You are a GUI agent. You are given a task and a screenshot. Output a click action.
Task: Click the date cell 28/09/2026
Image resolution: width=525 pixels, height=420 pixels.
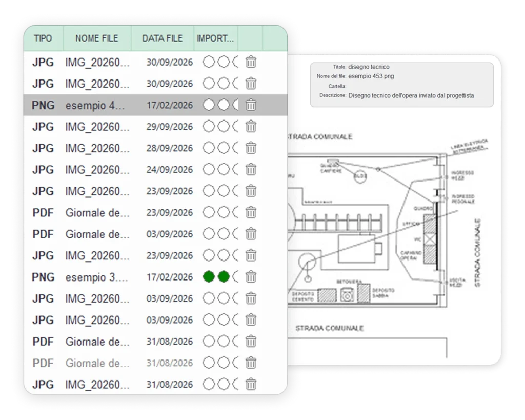click(x=169, y=148)
